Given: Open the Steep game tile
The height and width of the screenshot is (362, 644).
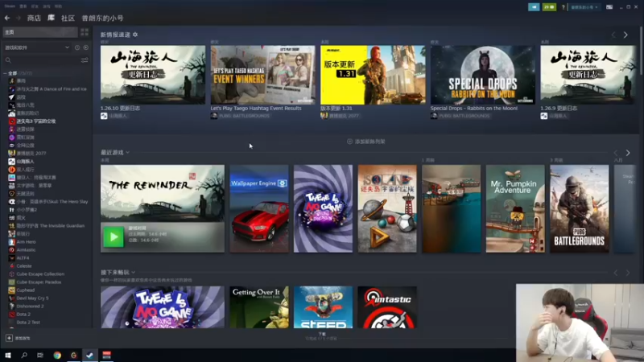Looking at the screenshot, I should click(x=324, y=307).
